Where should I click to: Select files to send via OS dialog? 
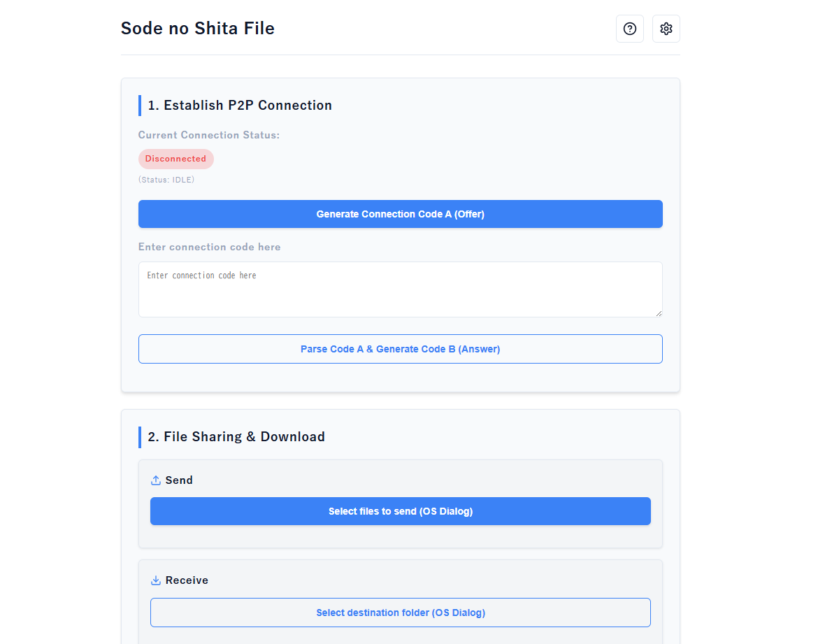pos(401,511)
